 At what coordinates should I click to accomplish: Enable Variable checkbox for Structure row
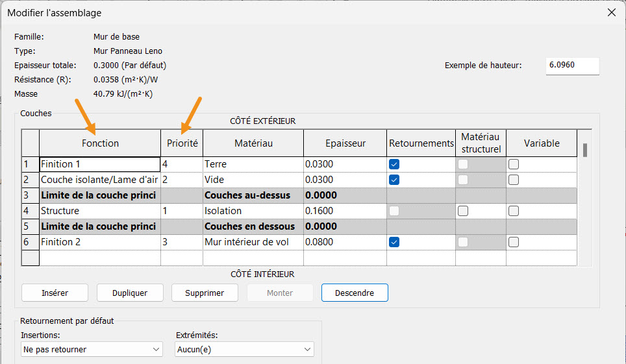[514, 211]
